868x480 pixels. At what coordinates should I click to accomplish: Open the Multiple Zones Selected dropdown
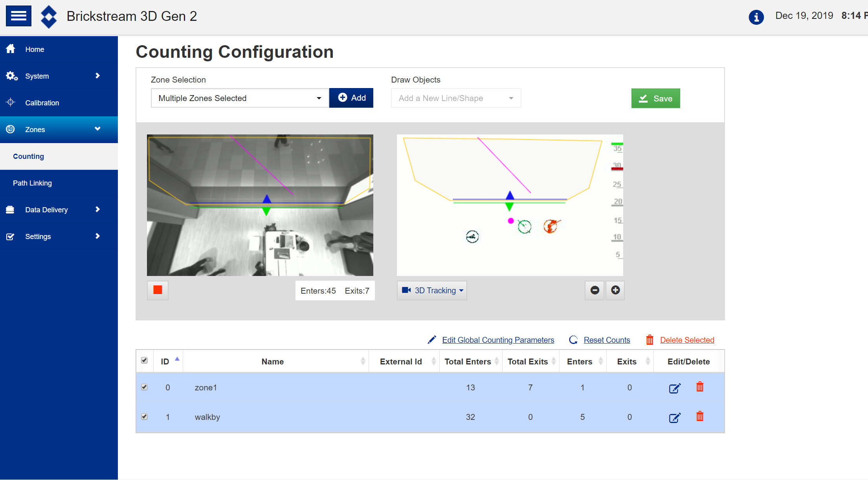[x=240, y=98]
